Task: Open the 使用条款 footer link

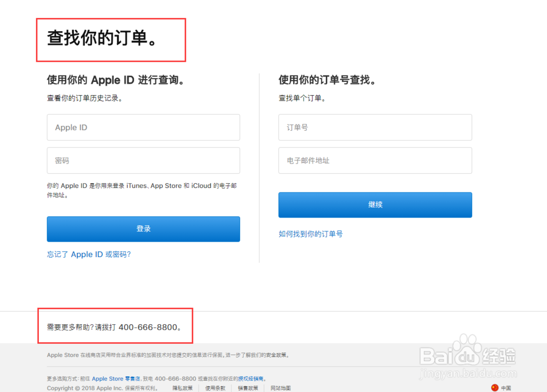Action: tap(215, 388)
